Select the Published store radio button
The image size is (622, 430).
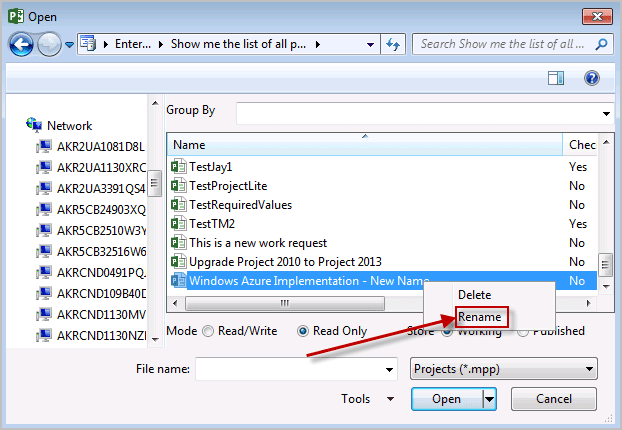point(523,332)
